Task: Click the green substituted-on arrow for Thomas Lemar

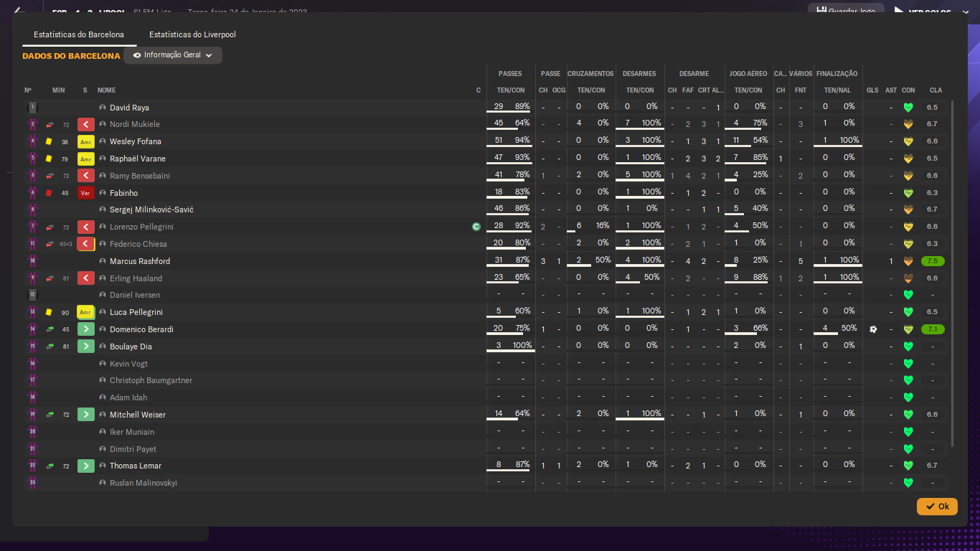Action: tap(86, 466)
